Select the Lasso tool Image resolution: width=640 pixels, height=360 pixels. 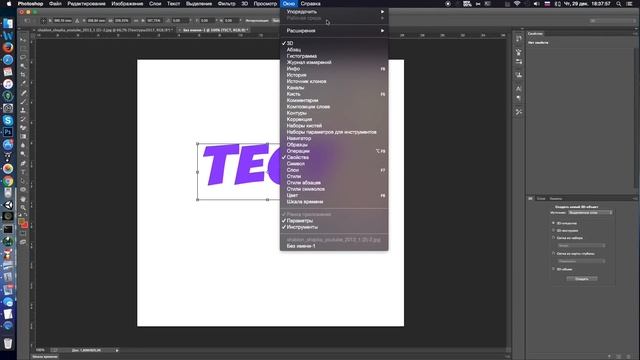point(23,57)
